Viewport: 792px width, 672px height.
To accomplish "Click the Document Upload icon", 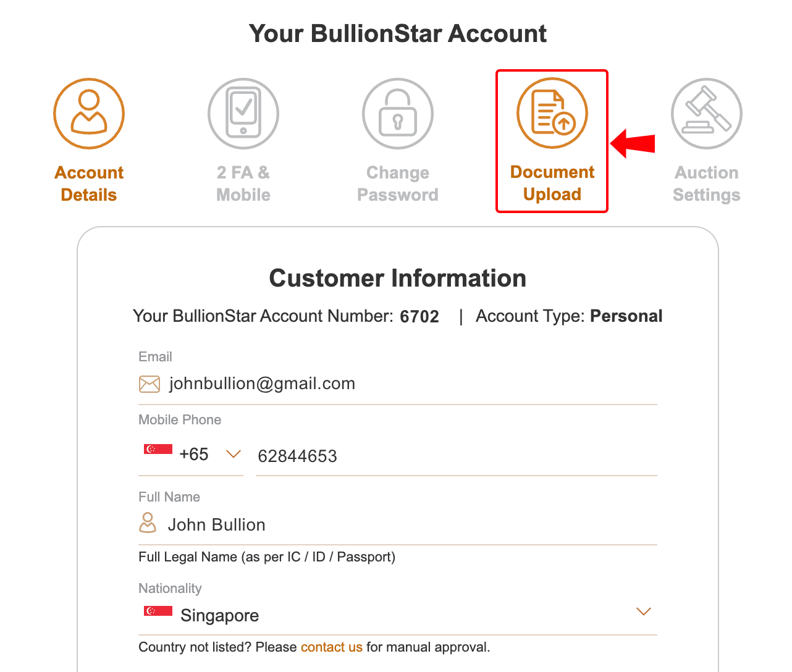I will pyautogui.click(x=552, y=114).
